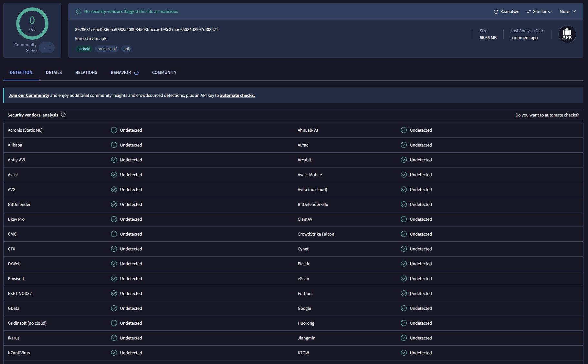Click the check icon in Avast row
This screenshot has height=364, width=588.
point(114,175)
